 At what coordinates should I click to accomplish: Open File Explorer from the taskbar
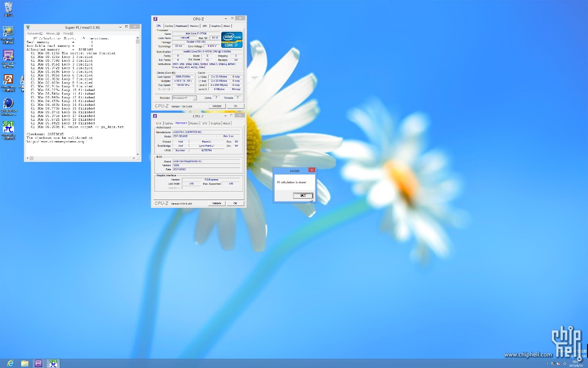pos(25,363)
